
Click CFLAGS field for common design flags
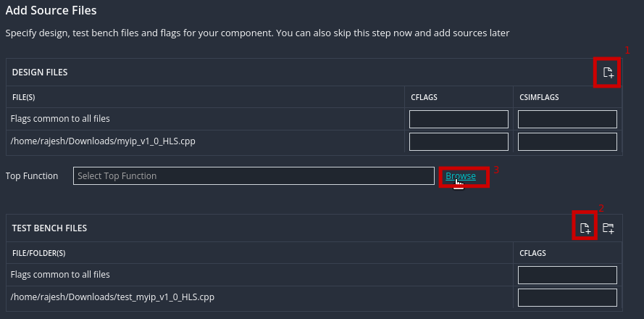[459, 119]
